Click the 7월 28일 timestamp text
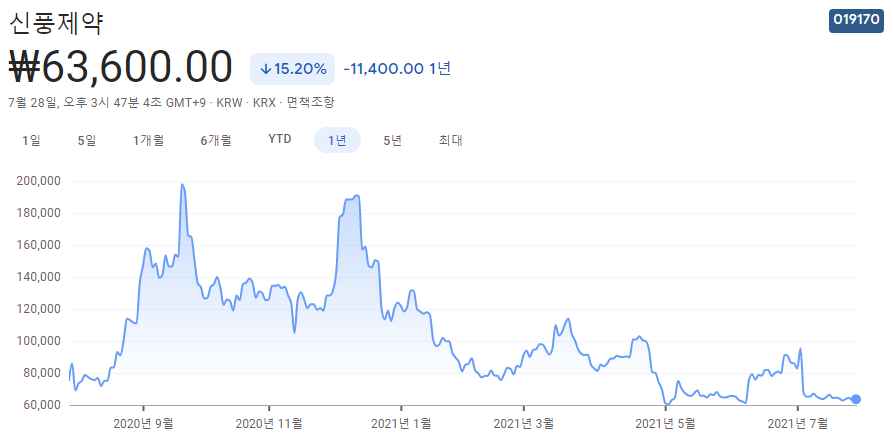 [x=33, y=103]
